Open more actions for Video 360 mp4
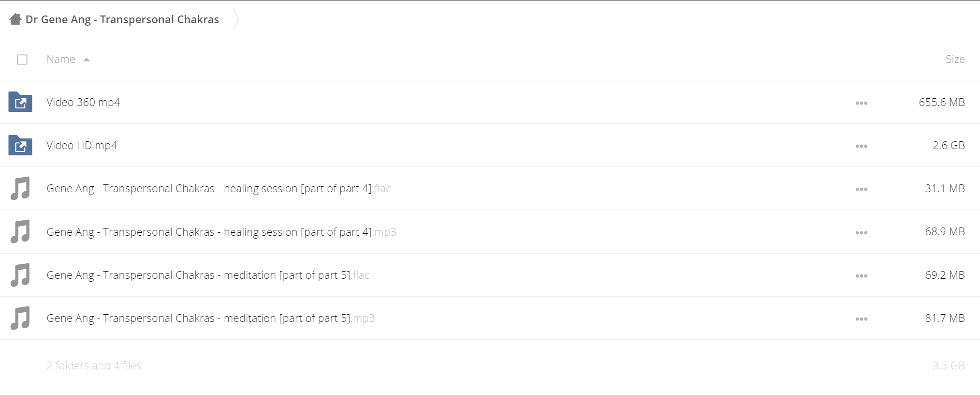This screenshot has height=395, width=980. tap(861, 103)
